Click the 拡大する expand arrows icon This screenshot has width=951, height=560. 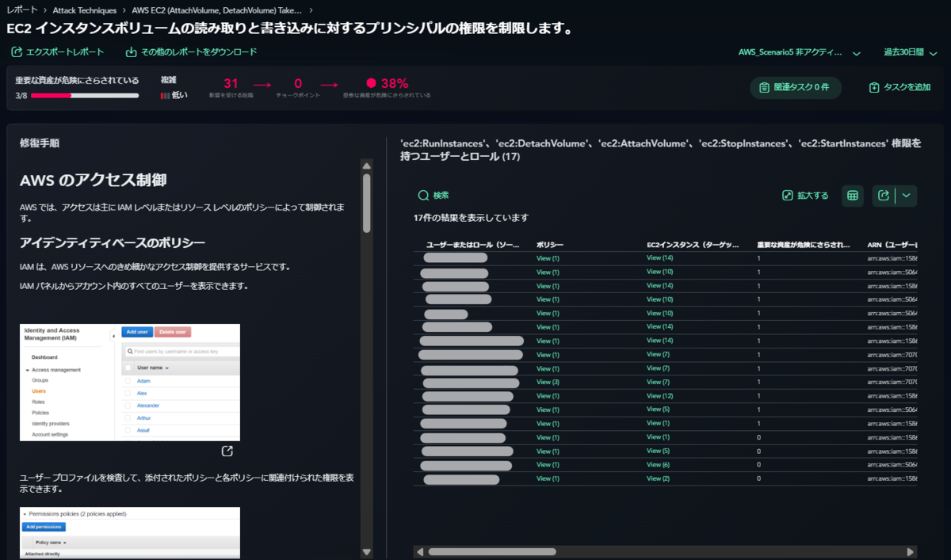(x=787, y=196)
